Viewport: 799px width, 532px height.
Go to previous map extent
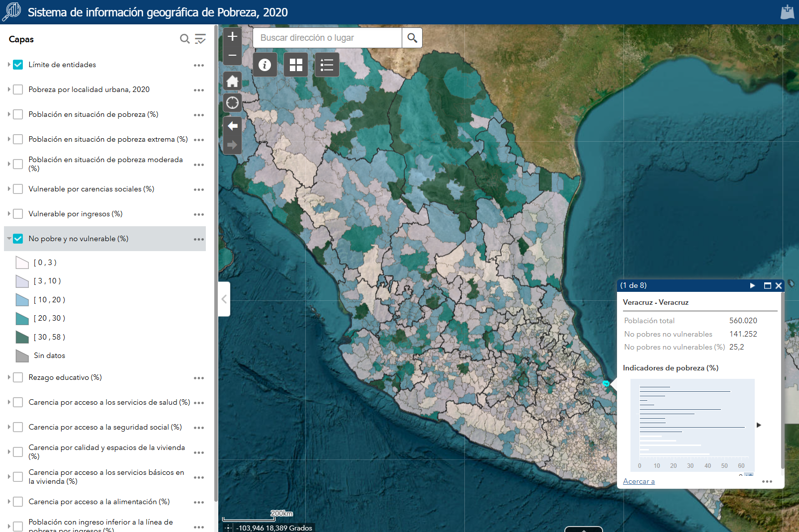coord(232,126)
